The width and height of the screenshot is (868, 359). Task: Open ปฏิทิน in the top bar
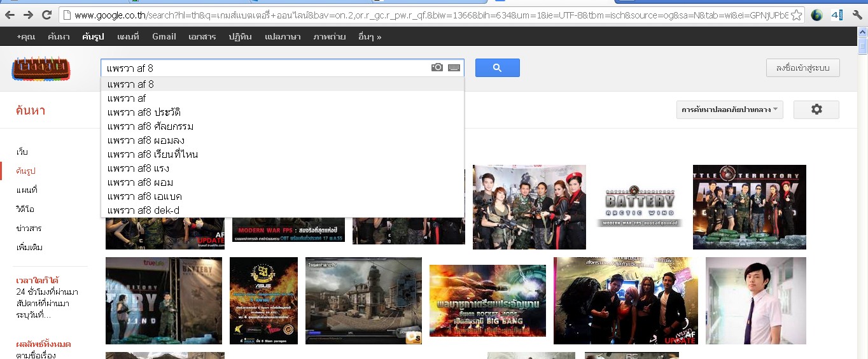pyautogui.click(x=241, y=37)
